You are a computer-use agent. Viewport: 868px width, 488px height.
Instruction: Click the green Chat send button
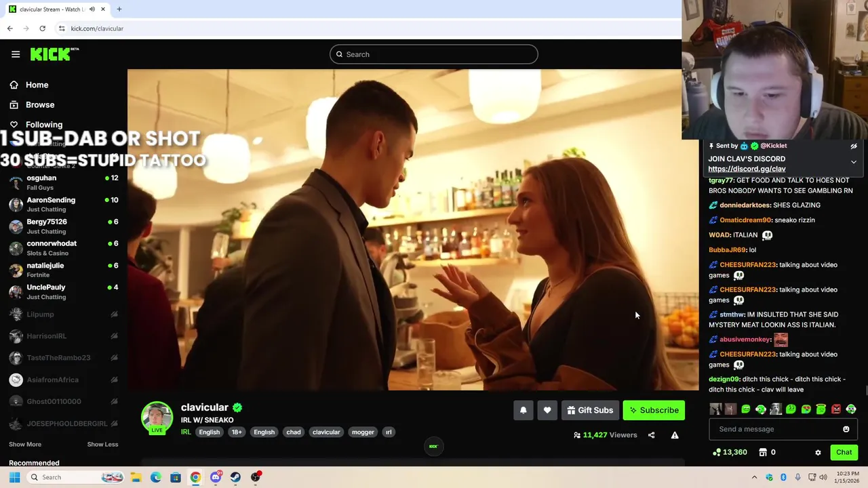[x=844, y=452]
